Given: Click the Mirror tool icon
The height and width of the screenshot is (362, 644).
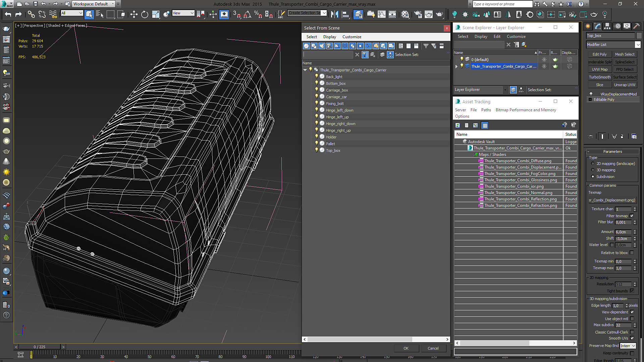Looking at the screenshot, I should [334, 14].
